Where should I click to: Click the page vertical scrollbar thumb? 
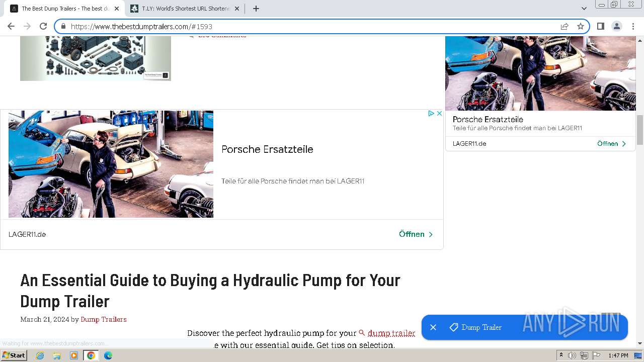click(x=640, y=129)
